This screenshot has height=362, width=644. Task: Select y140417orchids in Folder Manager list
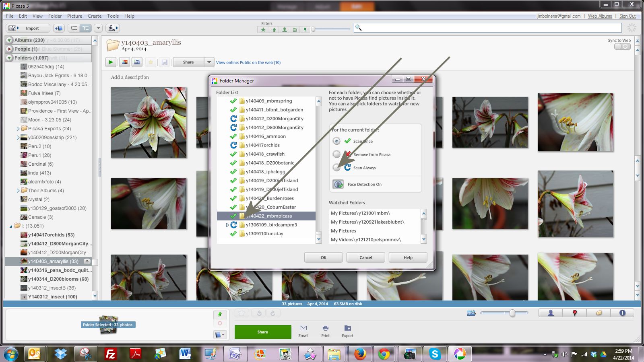(x=266, y=145)
